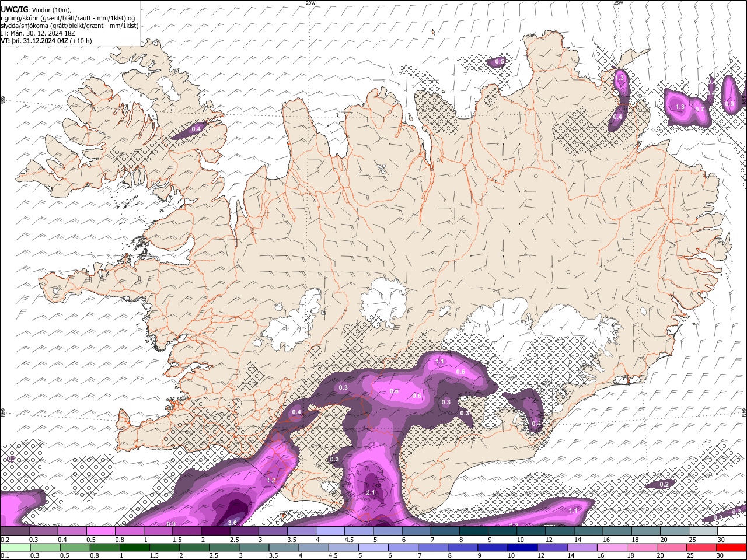Click the 2.1 precipitation value on map
The width and height of the screenshot is (747, 560).
click(370, 492)
